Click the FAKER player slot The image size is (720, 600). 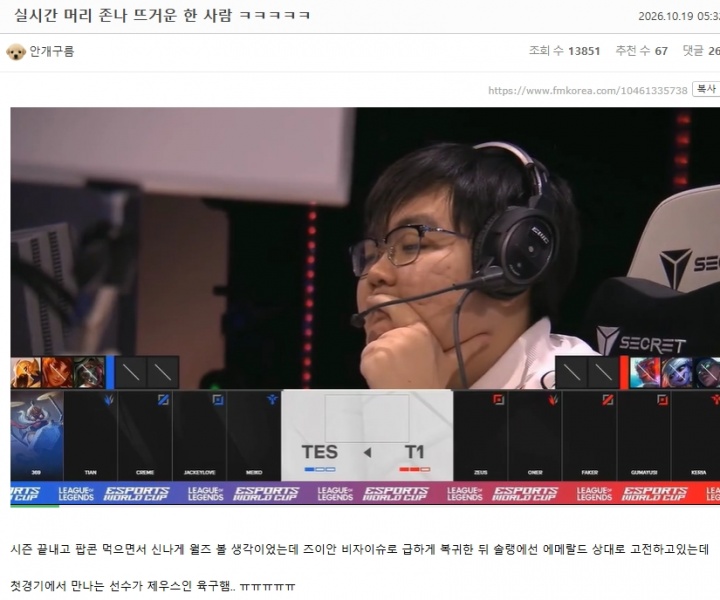pyautogui.click(x=590, y=435)
